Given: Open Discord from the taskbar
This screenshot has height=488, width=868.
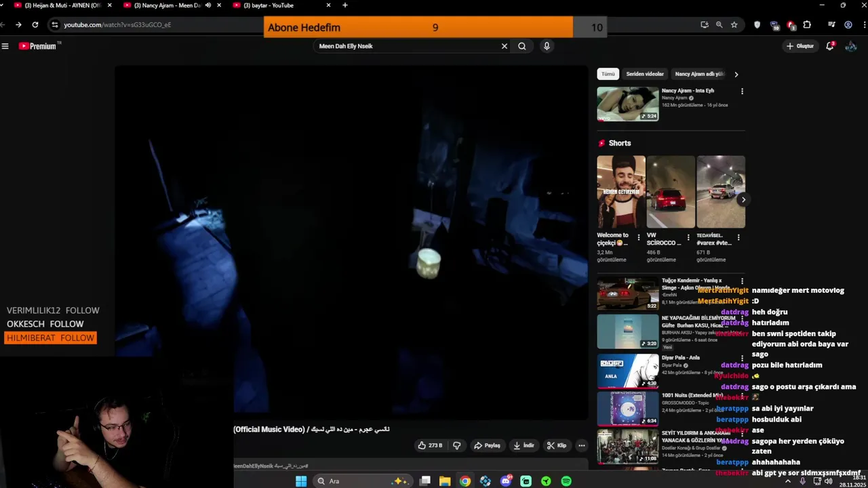Looking at the screenshot, I should [506, 481].
